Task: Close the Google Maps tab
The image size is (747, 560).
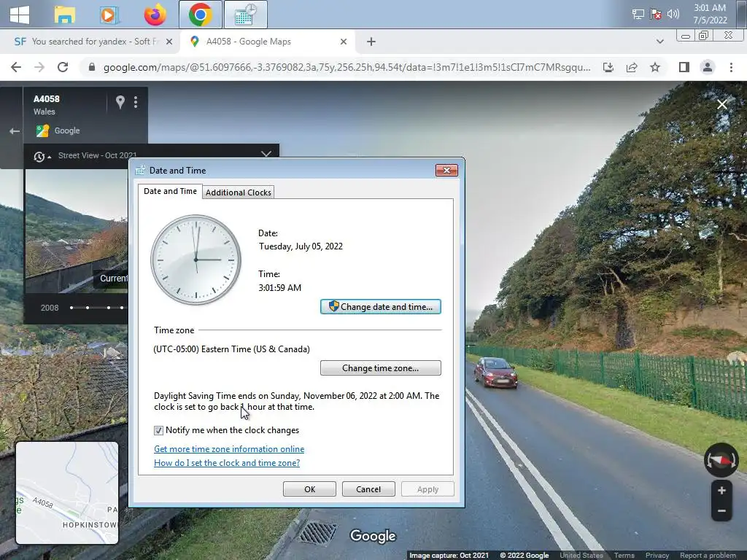Action: (x=344, y=42)
